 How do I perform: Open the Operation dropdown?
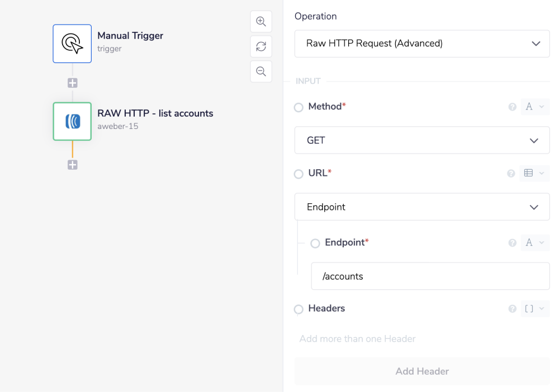(x=422, y=44)
